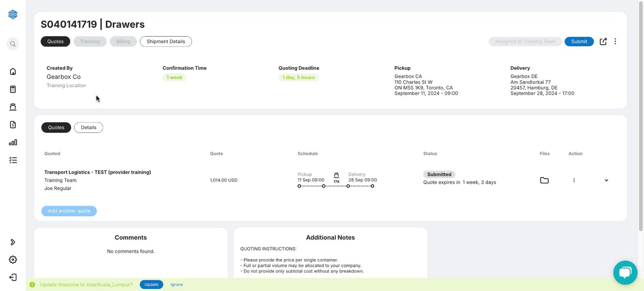This screenshot has width=644, height=291.
Task: Click the share export icon near Submit
Action: pyautogui.click(x=603, y=41)
